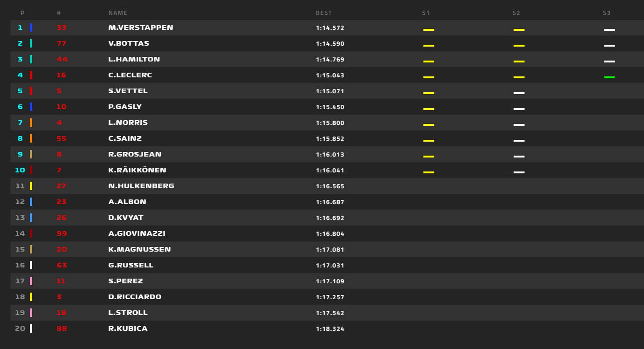The image size is (644, 349).
Task: Click Verstappen's white S3 sector indicator
Action: point(609,29)
